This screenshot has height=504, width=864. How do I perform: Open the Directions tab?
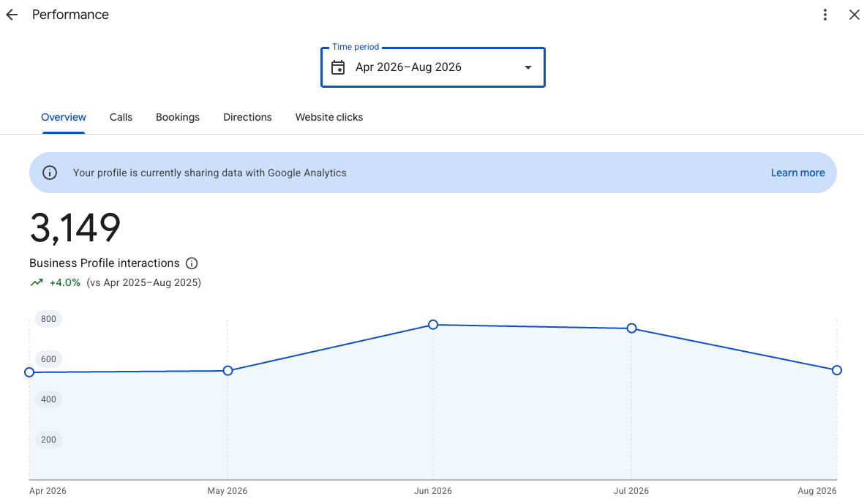click(x=247, y=117)
